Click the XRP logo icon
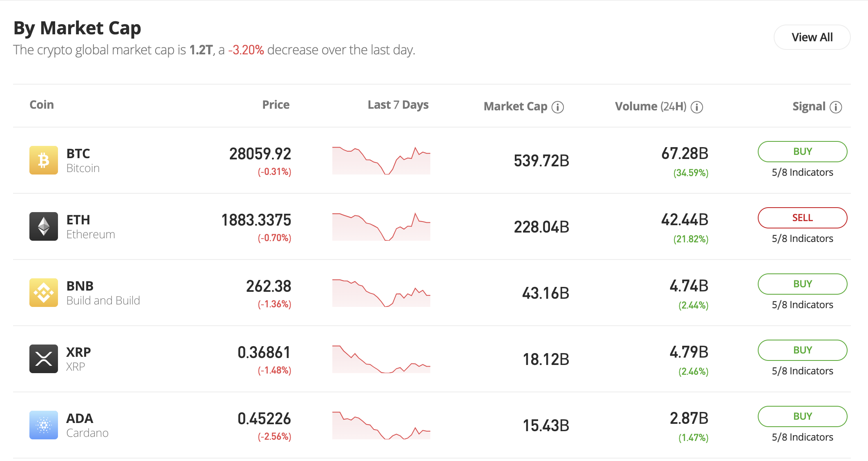 coord(44,359)
